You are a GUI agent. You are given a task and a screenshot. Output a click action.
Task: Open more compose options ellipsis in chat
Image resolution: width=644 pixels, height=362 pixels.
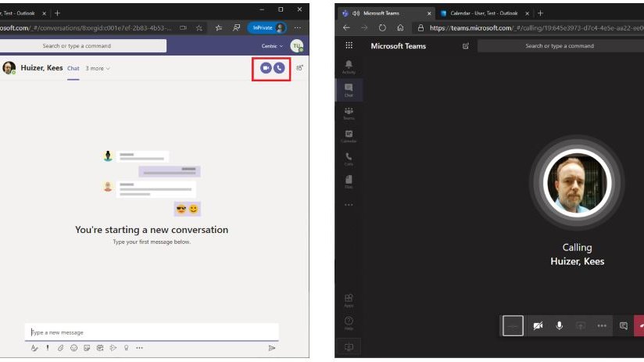140,348
